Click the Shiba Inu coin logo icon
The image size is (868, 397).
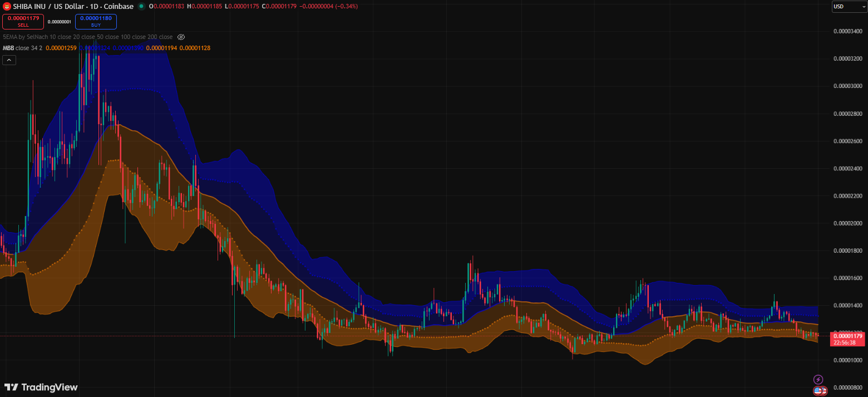7,6
